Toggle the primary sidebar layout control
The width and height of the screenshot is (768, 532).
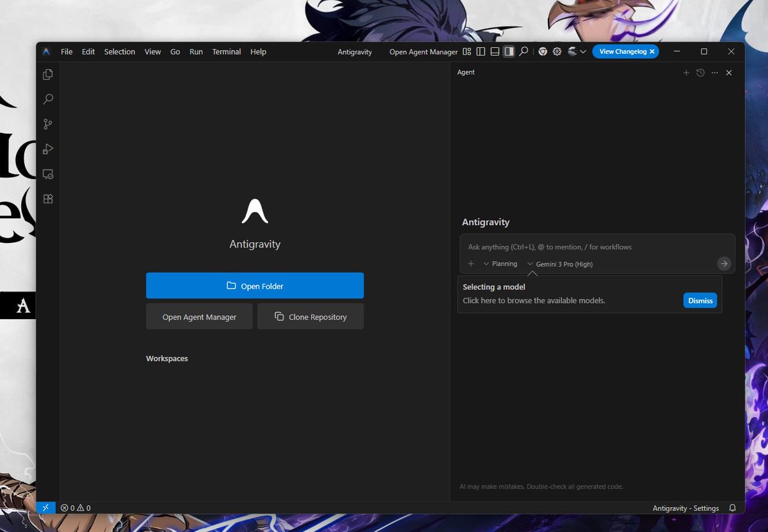[481, 51]
